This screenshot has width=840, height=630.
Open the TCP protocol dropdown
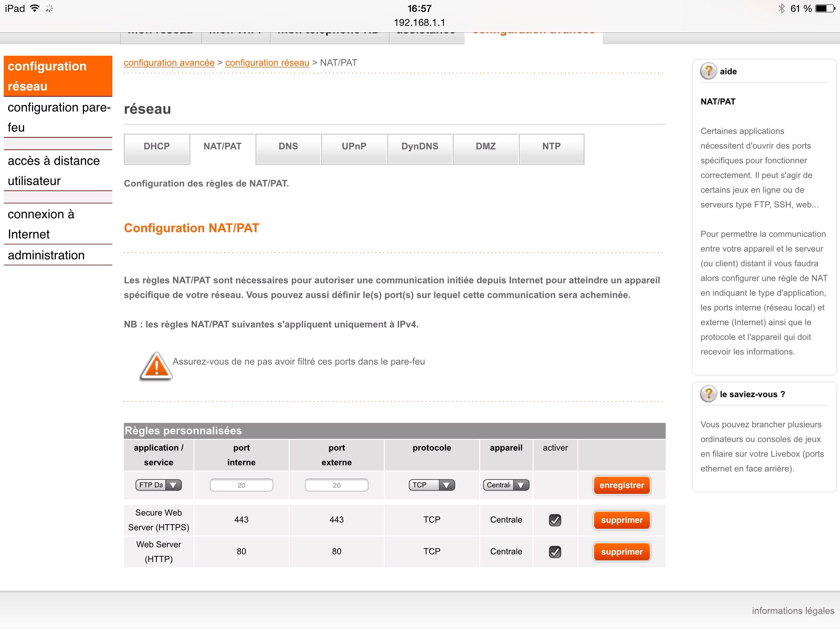431,485
